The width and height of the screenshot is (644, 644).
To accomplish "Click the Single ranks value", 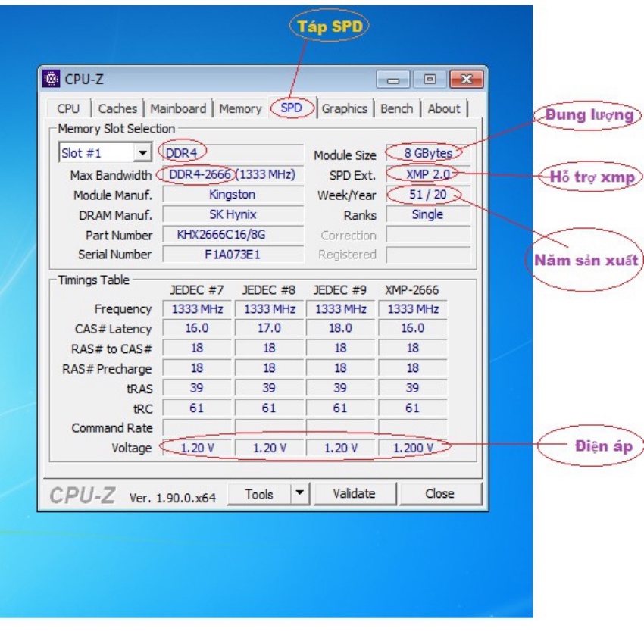I will tap(428, 214).
